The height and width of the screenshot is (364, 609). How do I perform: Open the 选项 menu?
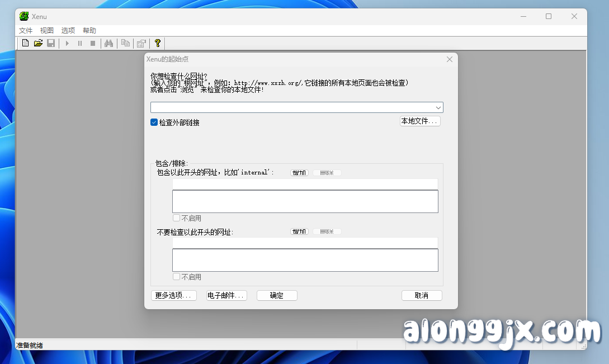tap(68, 30)
